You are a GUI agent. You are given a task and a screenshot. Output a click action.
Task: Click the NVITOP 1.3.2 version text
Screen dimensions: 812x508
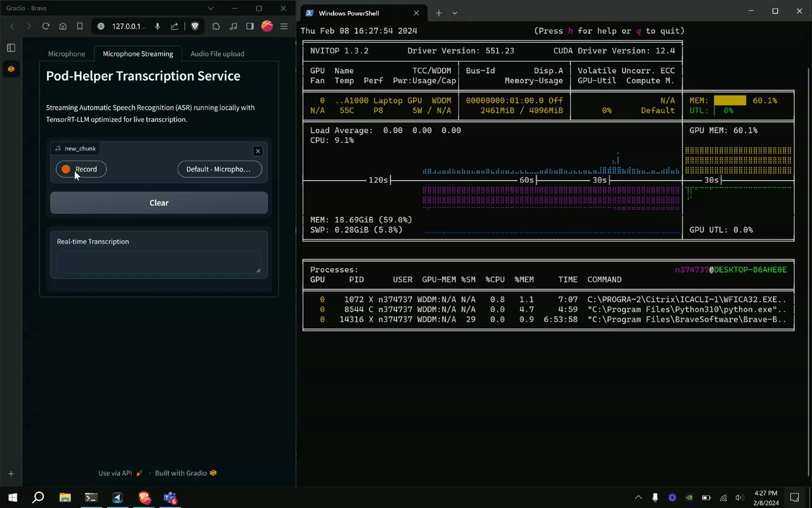coord(339,51)
